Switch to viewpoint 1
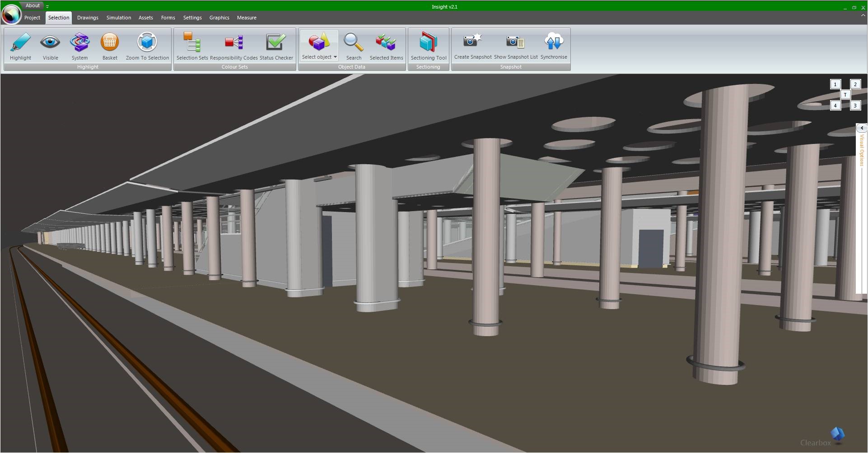Image resolution: width=868 pixels, height=453 pixels. (835, 84)
